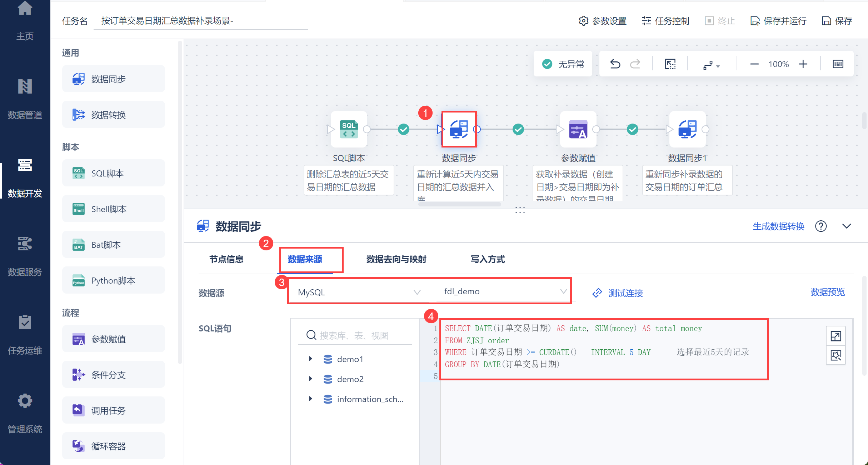Switch to the 数据去向与映射 tab
Screen dimensions: 868x465
(396, 259)
